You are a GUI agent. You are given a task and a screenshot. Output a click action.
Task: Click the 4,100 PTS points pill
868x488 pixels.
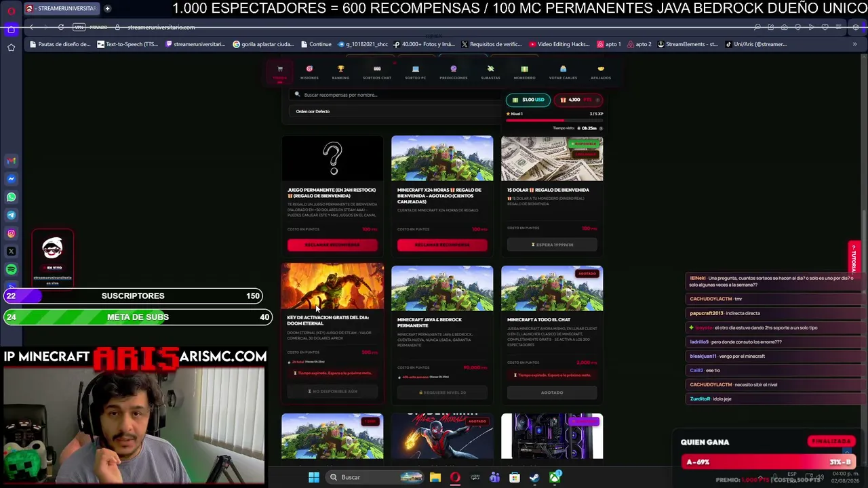[578, 100]
